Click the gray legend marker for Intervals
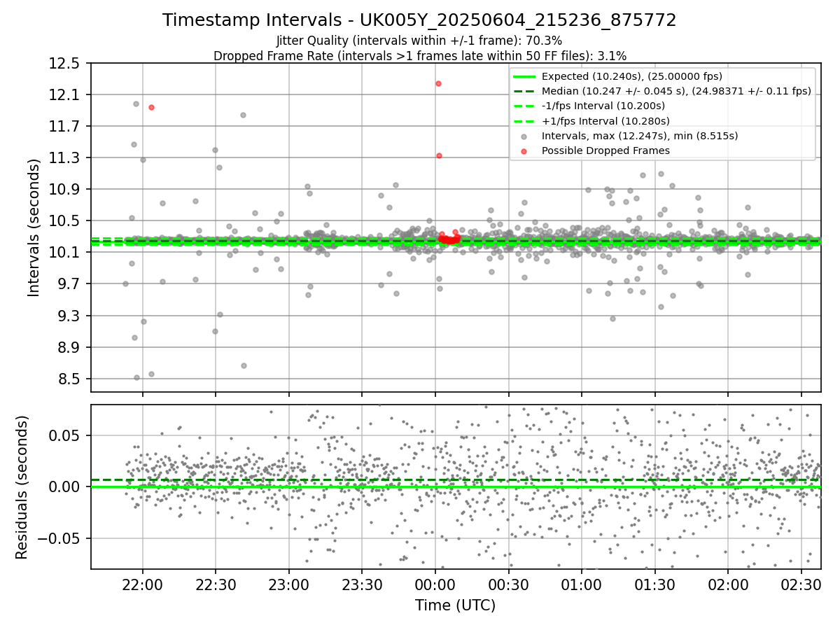 (524, 136)
